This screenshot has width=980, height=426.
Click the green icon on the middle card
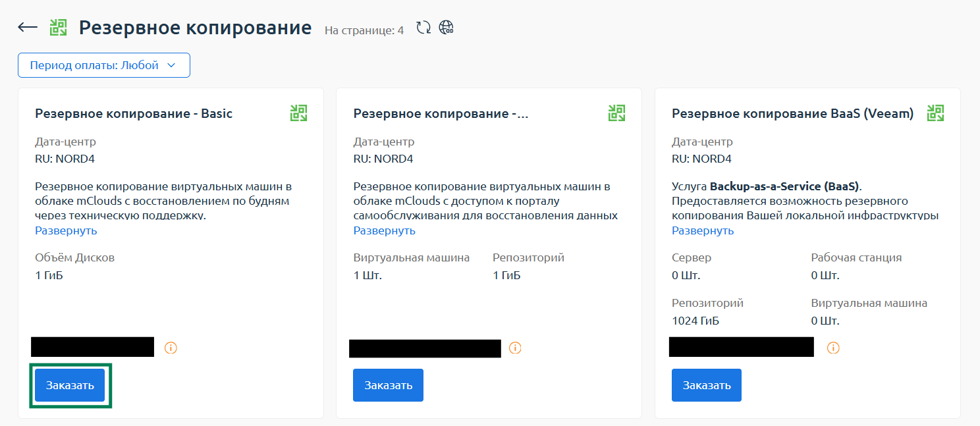coord(616,113)
